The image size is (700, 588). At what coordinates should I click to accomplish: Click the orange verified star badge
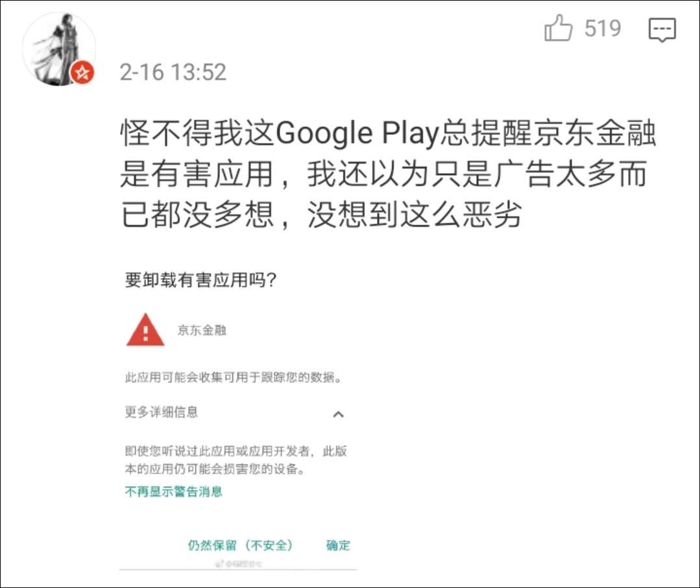click(82, 72)
